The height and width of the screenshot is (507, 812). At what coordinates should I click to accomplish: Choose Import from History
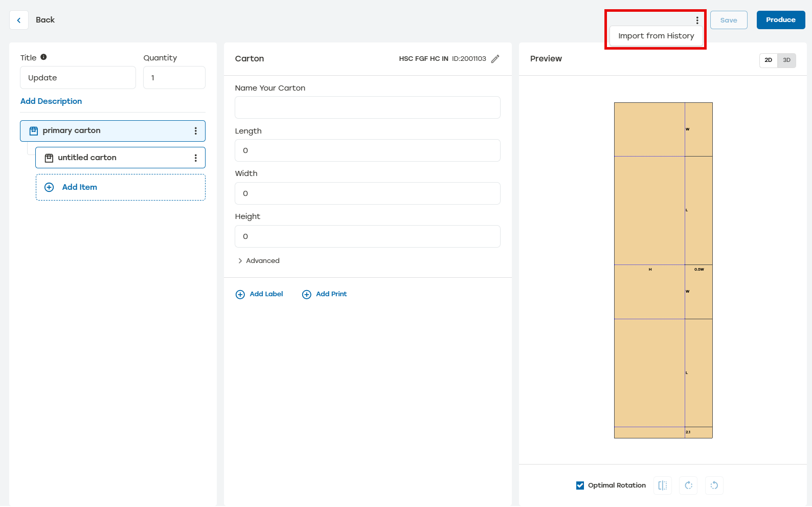[x=656, y=36]
